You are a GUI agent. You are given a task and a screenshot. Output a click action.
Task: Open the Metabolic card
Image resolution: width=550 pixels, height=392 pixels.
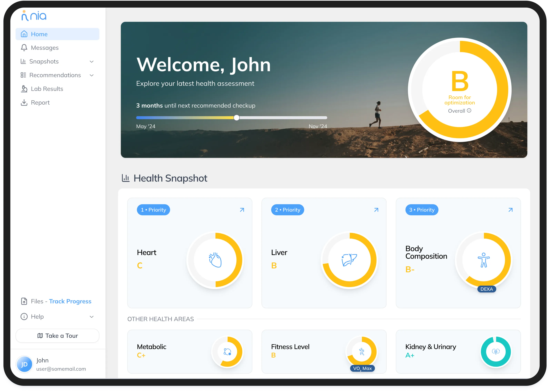click(190, 352)
